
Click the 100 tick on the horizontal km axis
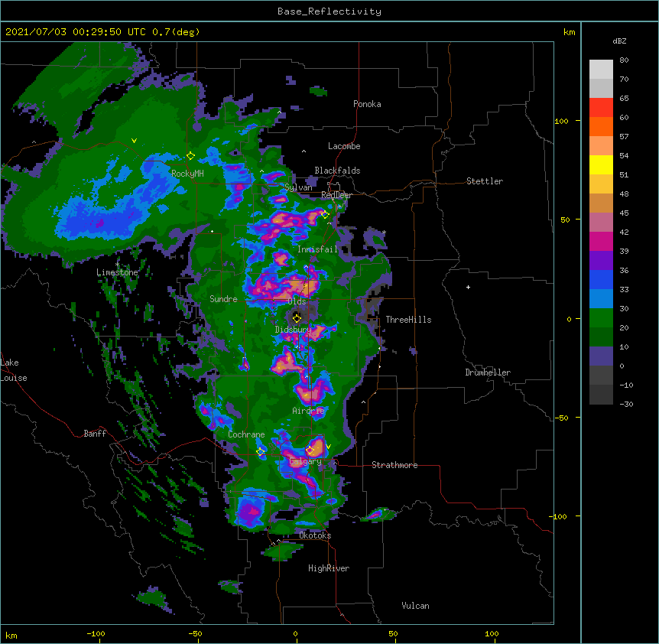click(x=492, y=634)
